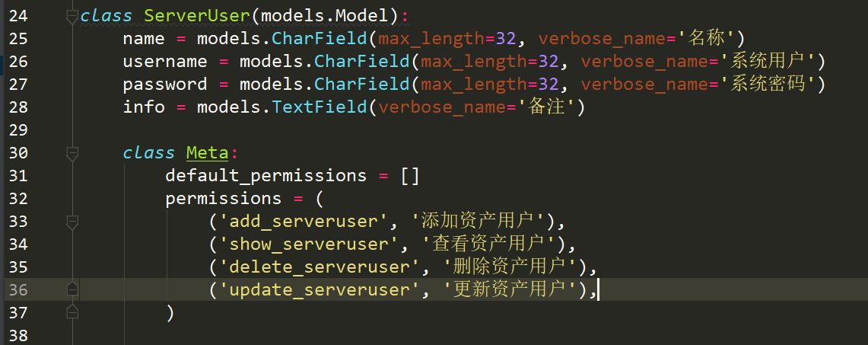Screen dimensions: 868x345
Task: Click the 'add_serveruser' string
Action: click(x=303, y=222)
